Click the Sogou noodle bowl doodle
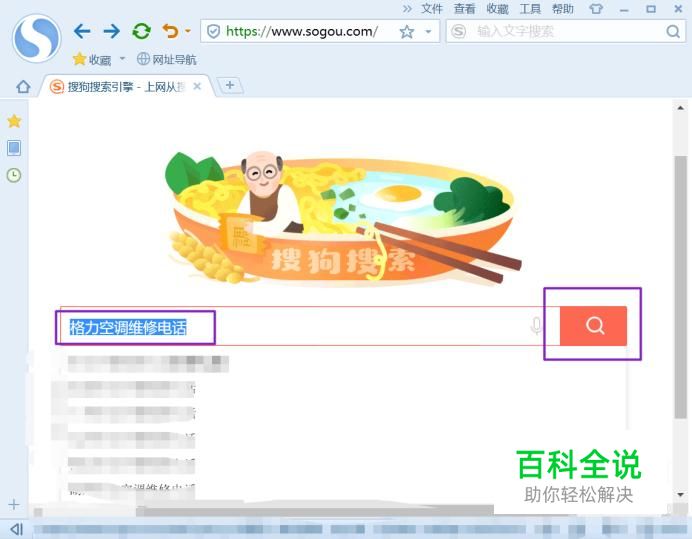This screenshot has width=692, height=539. pyautogui.click(x=342, y=219)
